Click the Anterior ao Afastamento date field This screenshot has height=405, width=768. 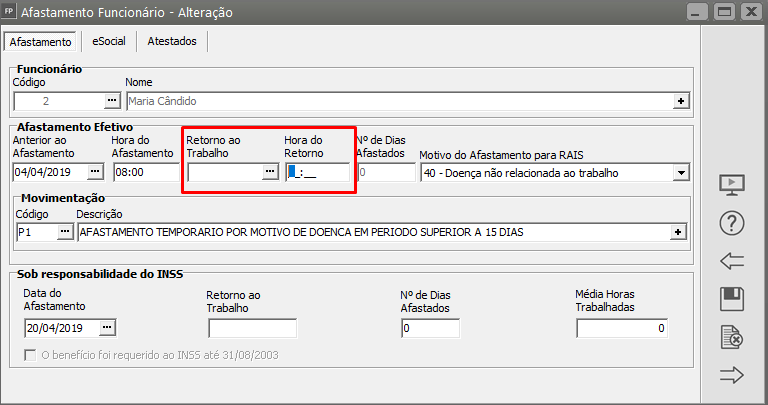pos(50,172)
